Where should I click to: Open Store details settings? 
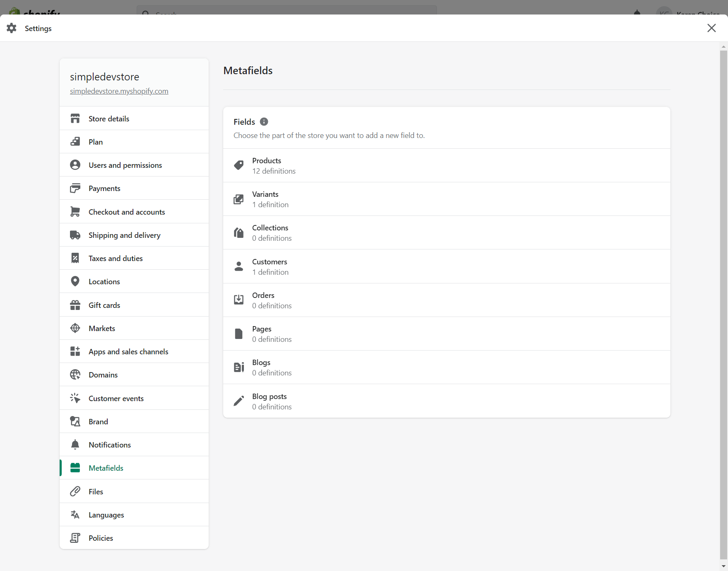[x=134, y=119]
